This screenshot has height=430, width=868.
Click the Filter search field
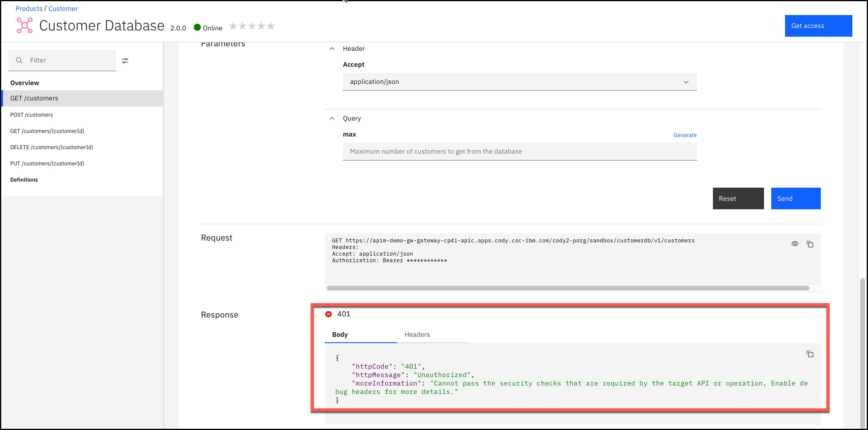pos(62,60)
